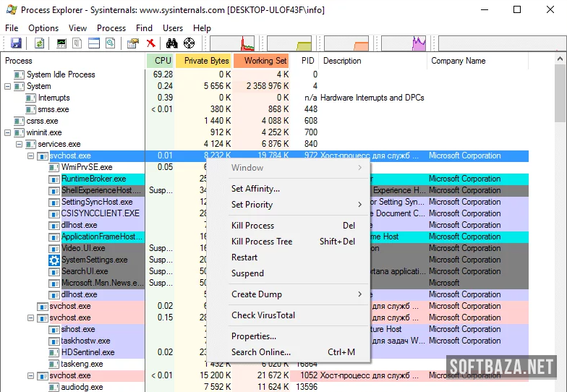The width and height of the screenshot is (567, 392).
Task: Choose Kill Process Tree from the context menu
Action: coord(262,242)
